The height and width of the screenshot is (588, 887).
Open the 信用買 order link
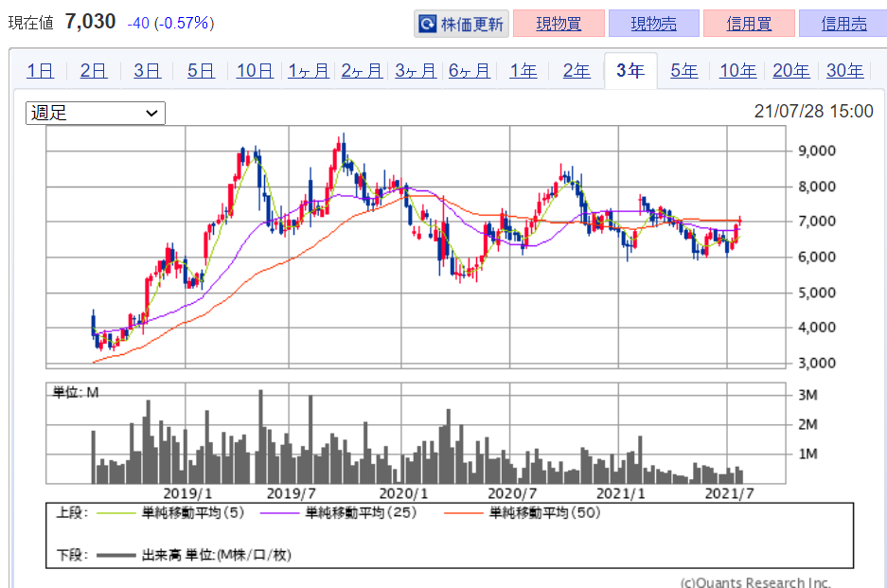point(749,24)
